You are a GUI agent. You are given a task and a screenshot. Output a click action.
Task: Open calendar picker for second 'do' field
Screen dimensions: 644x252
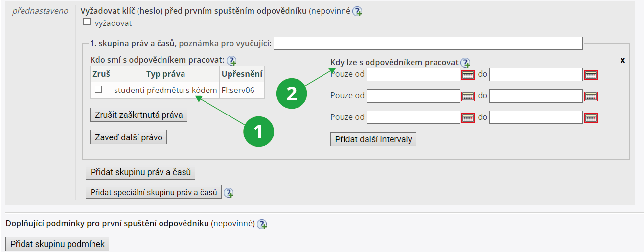pyautogui.click(x=591, y=96)
